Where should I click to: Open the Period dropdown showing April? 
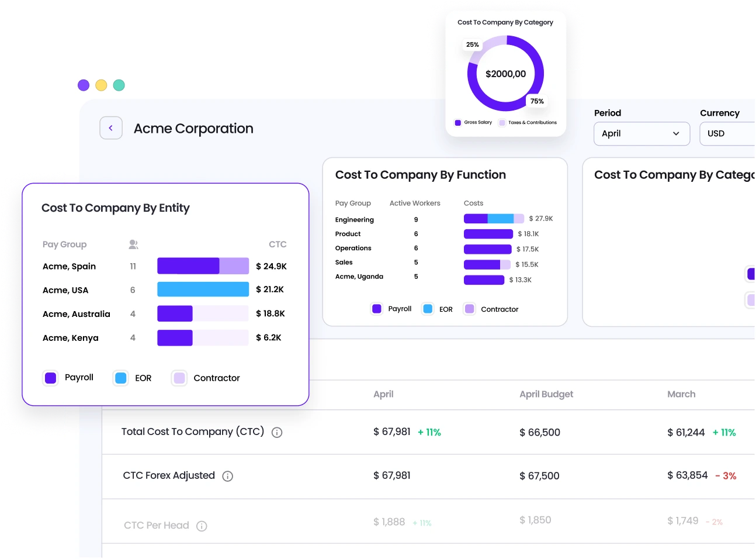(x=641, y=133)
